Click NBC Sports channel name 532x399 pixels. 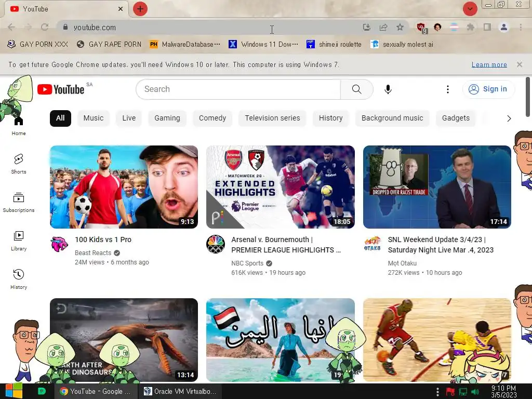tap(247, 263)
